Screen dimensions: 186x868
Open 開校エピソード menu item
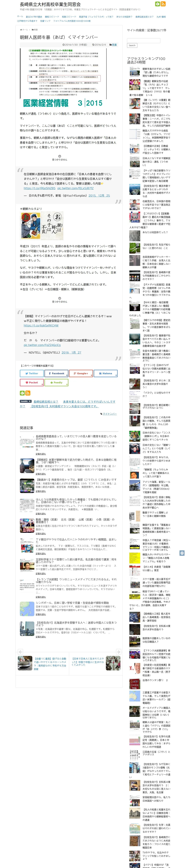(52, 16)
